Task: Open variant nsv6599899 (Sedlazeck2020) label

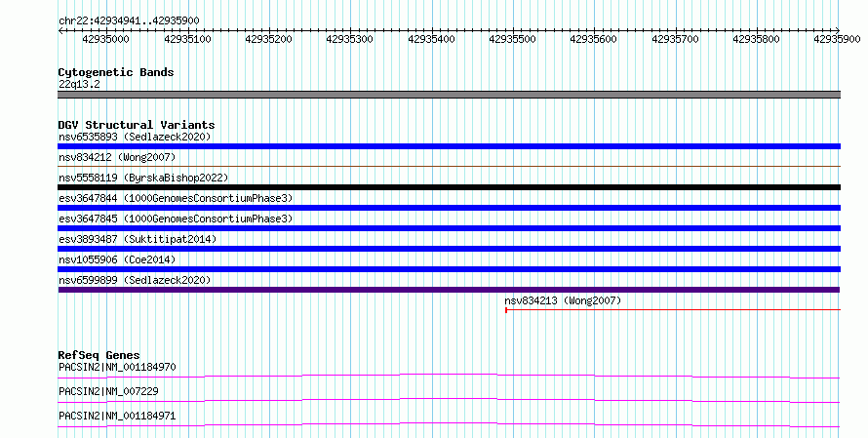Action: coord(135,280)
